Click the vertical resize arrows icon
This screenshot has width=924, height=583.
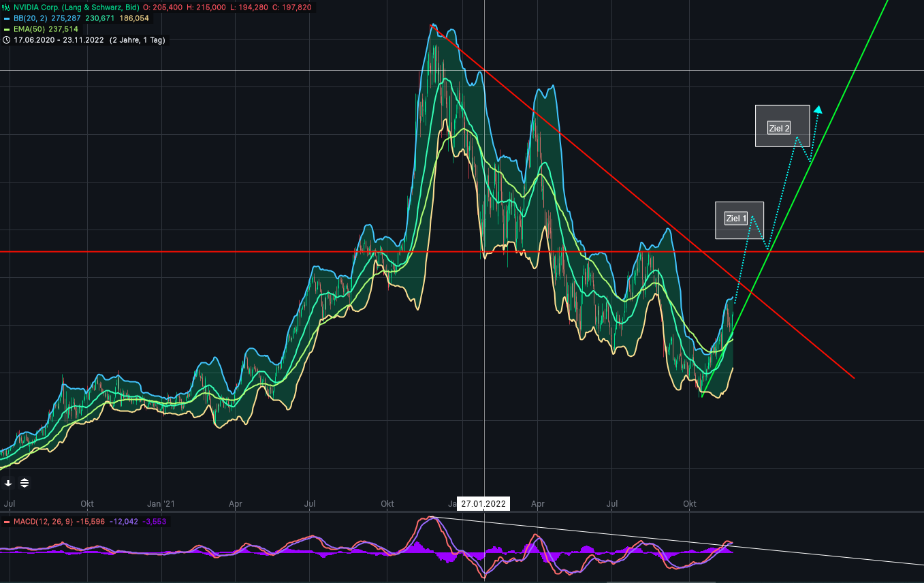(x=23, y=483)
